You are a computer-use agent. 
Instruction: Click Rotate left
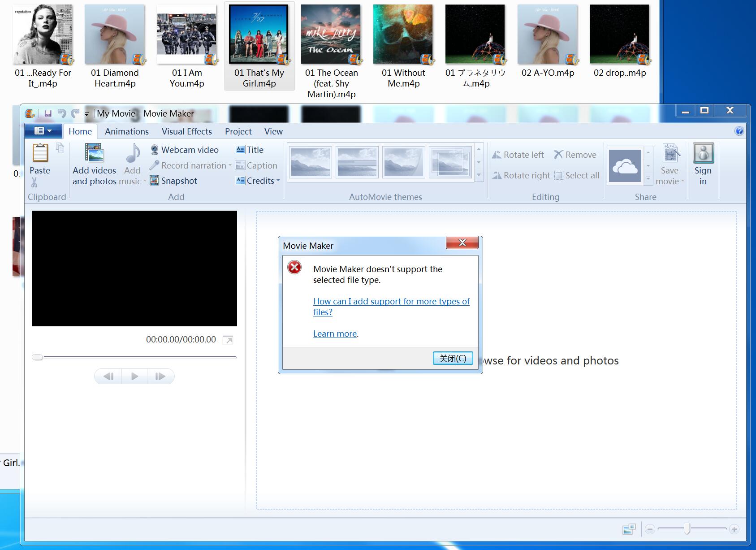coord(518,155)
